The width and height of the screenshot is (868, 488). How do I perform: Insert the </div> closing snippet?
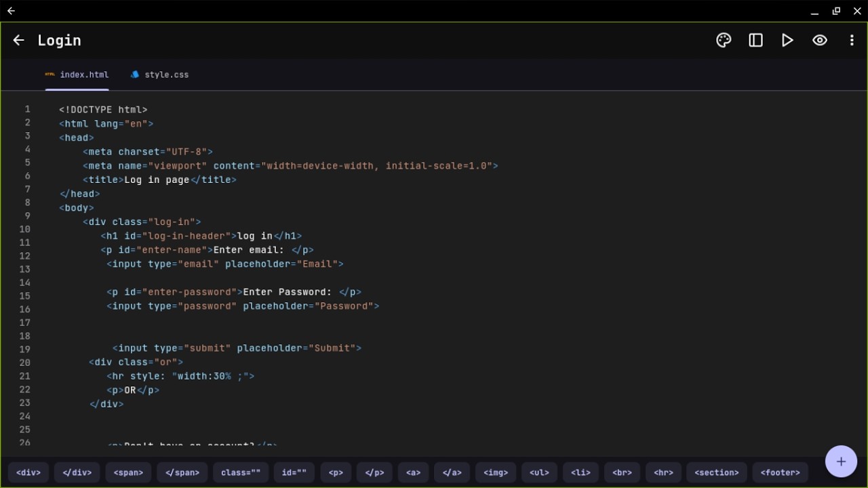coord(77,472)
